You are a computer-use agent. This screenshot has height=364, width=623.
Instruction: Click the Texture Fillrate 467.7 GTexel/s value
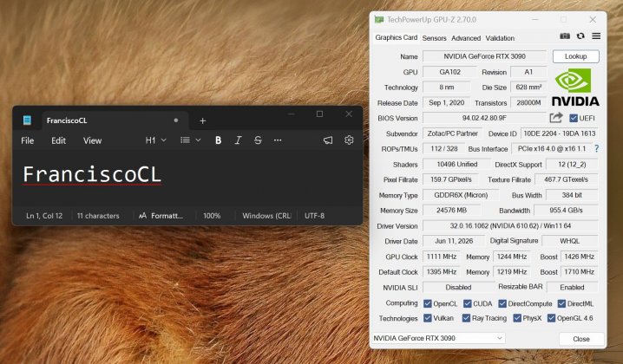click(567, 179)
